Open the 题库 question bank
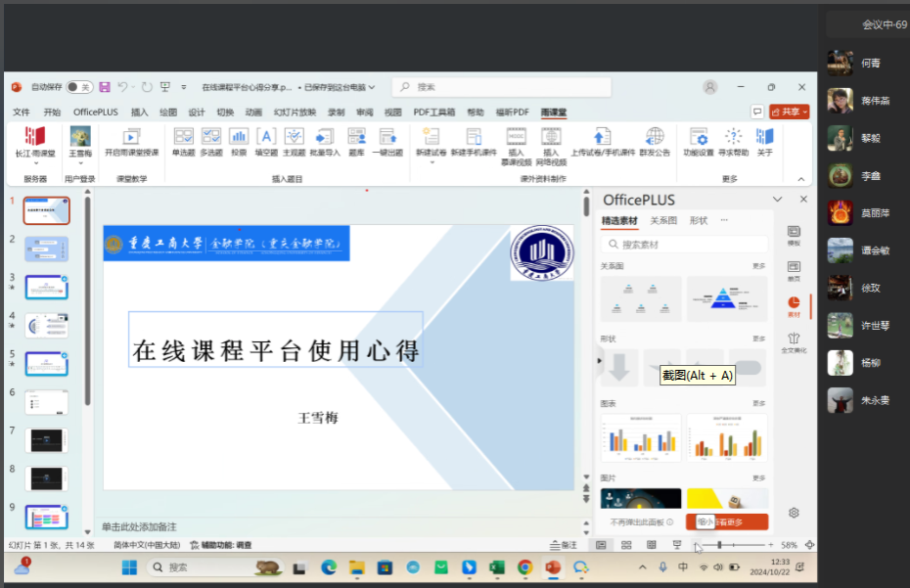 356,141
